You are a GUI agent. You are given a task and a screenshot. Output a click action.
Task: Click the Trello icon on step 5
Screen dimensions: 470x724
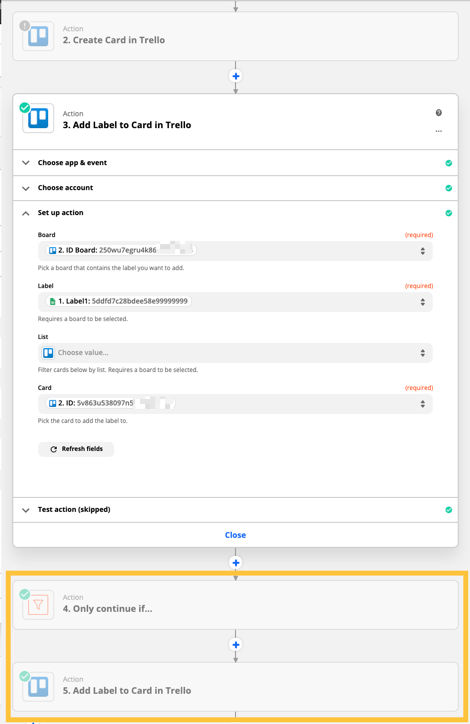point(38,687)
